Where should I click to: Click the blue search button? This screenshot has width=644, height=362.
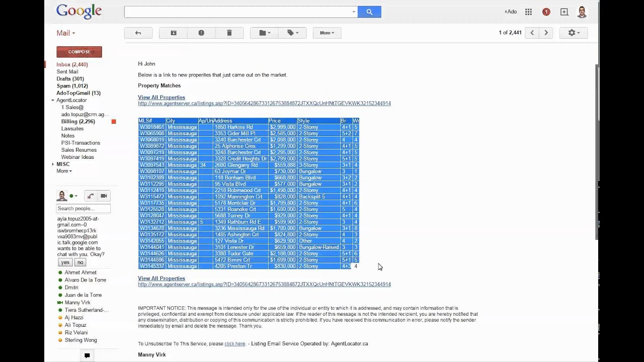(369, 12)
